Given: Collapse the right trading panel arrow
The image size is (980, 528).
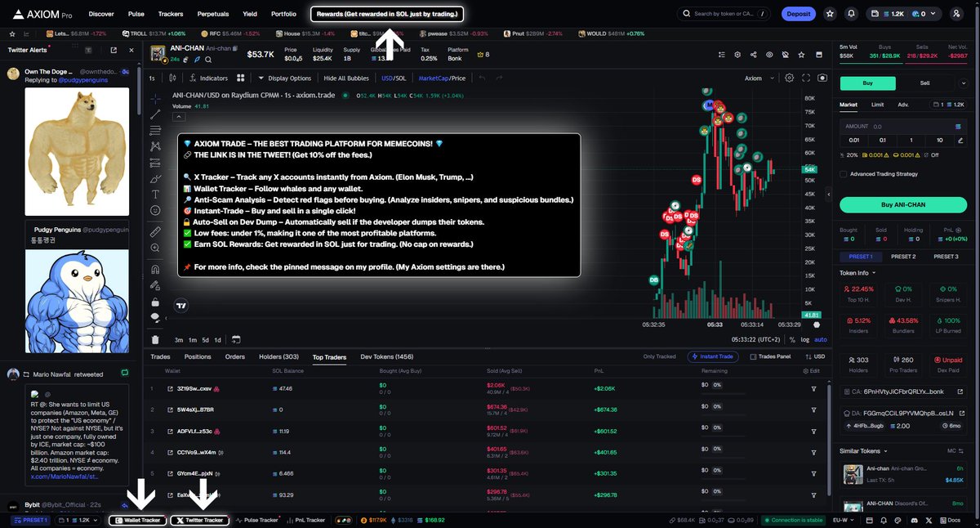Looking at the screenshot, I should (830, 195).
